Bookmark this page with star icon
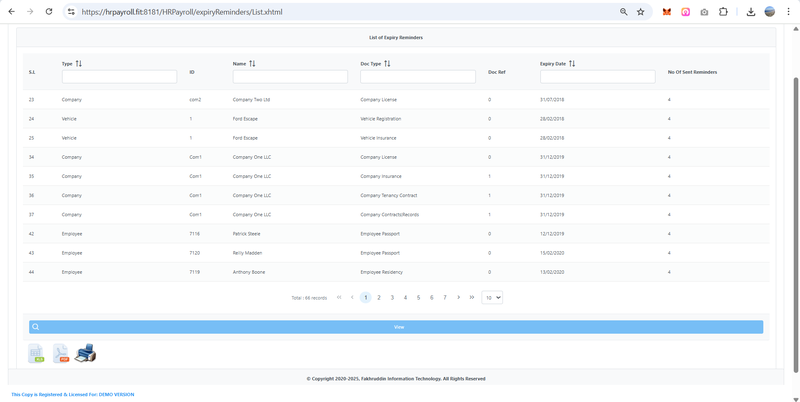 (641, 12)
